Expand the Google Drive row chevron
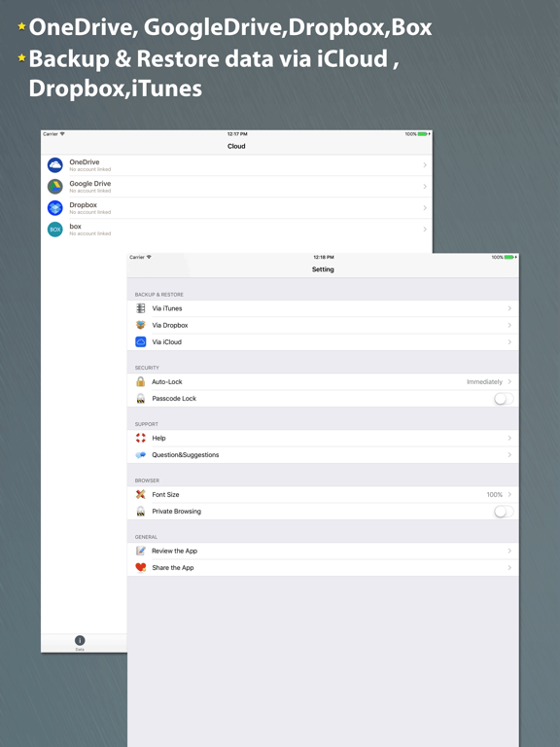This screenshot has height=747, width=560. coord(425,187)
